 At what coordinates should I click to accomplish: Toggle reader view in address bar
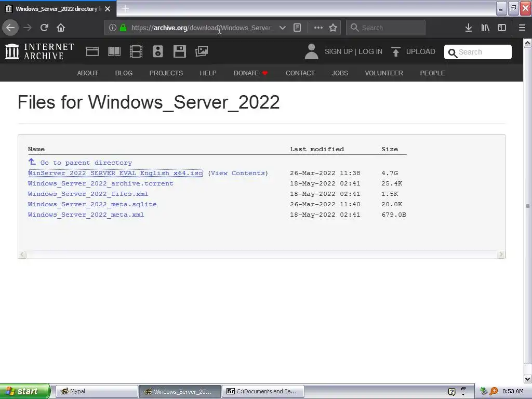(297, 28)
